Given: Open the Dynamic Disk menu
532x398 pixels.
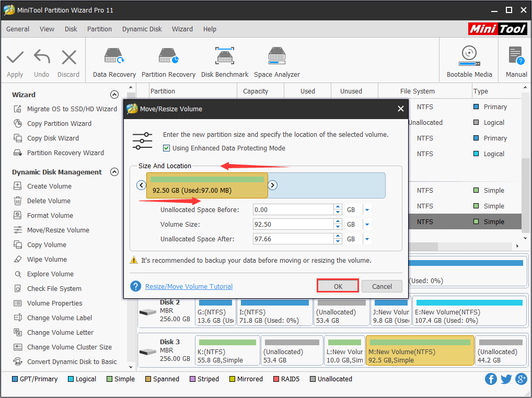Looking at the screenshot, I should (x=142, y=29).
